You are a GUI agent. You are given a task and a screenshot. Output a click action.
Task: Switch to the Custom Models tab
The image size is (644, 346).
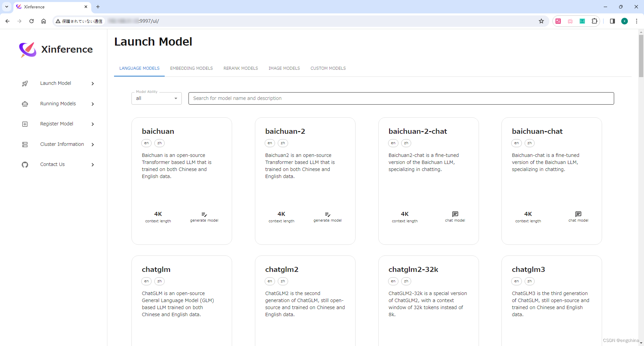pos(328,68)
